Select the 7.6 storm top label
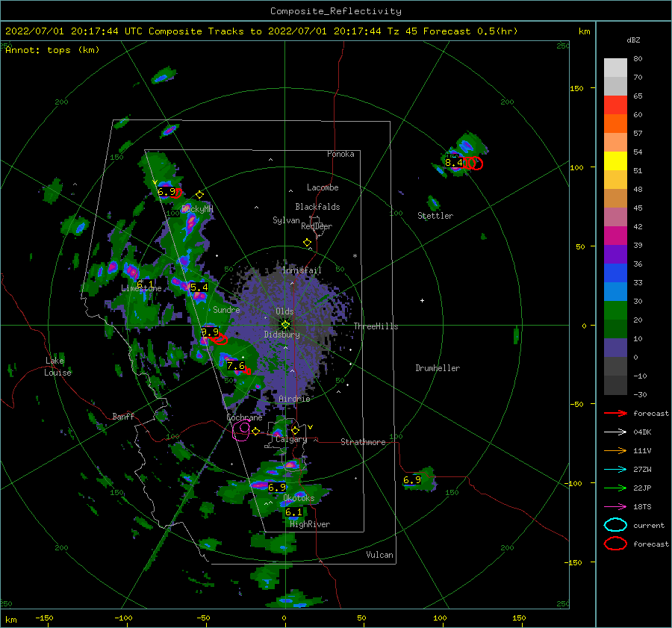The width and height of the screenshot is (672, 628). pyautogui.click(x=236, y=366)
